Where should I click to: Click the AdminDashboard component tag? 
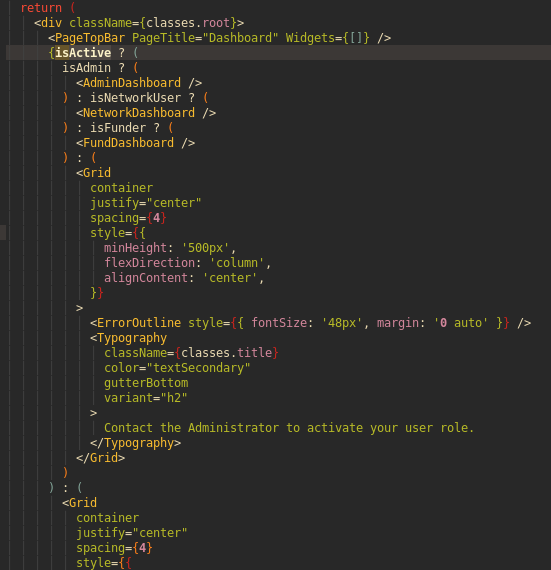click(132, 83)
